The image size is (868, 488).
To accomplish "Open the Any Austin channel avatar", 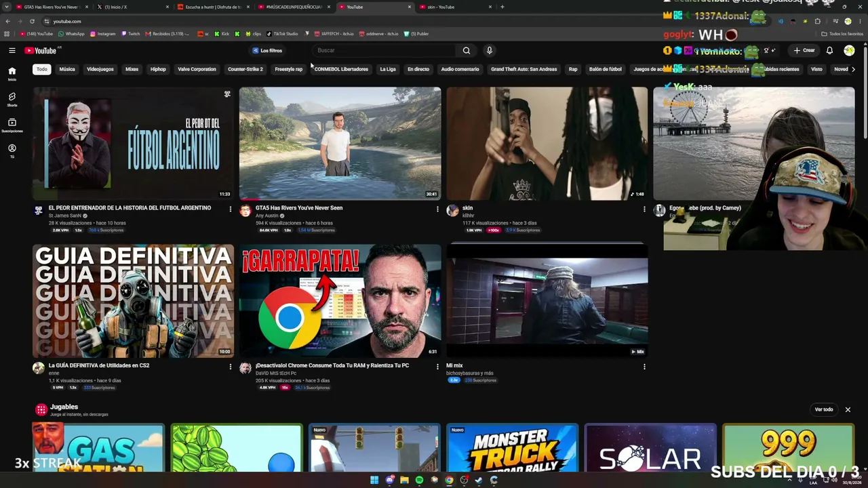I will 245,211.
